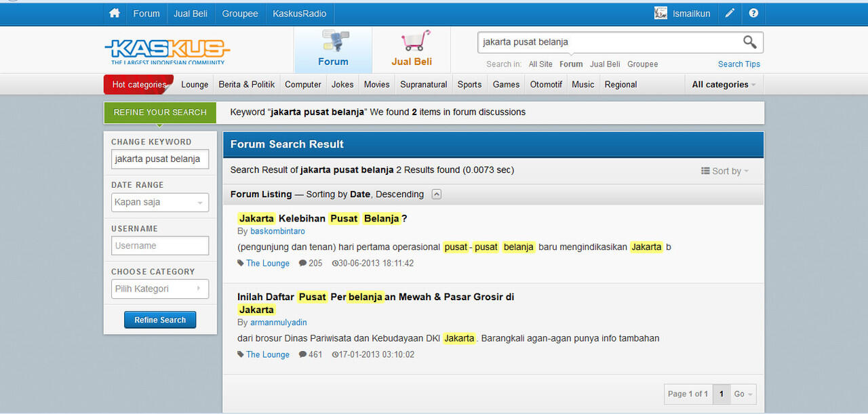Set search scope to All Site
The width and height of the screenshot is (868, 414).
pyautogui.click(x=540, y=64)
